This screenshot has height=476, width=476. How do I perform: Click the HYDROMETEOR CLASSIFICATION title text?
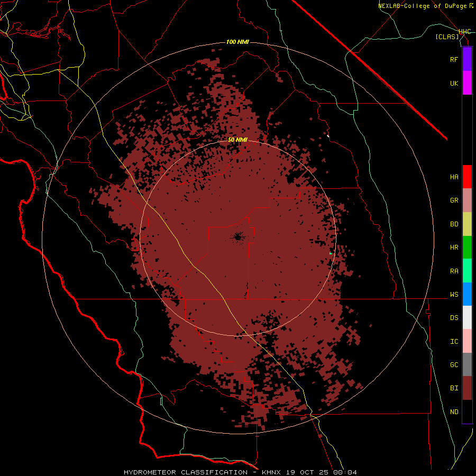pyautogui.click(x=186, y=472)
